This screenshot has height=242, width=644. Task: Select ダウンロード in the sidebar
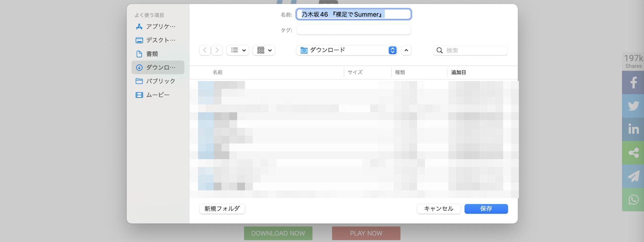(158, 67)
